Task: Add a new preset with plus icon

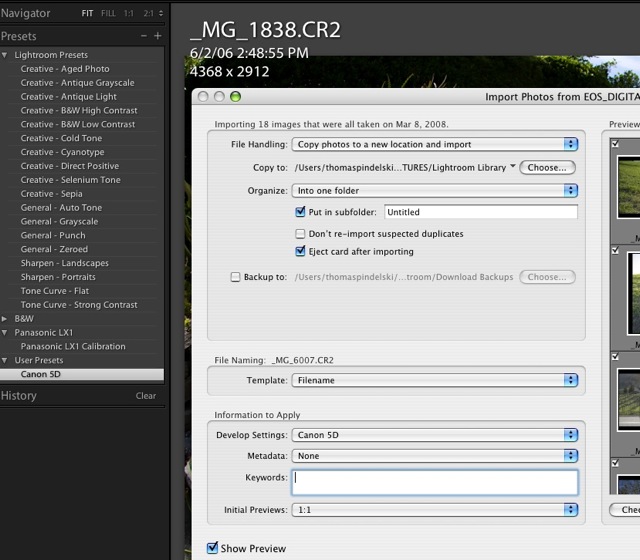Action: [158, 36]
